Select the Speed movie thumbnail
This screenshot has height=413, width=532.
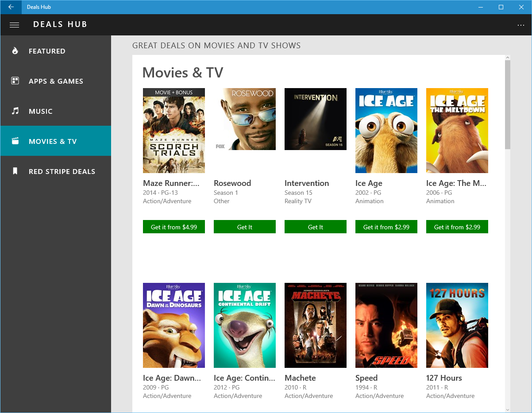386,325
